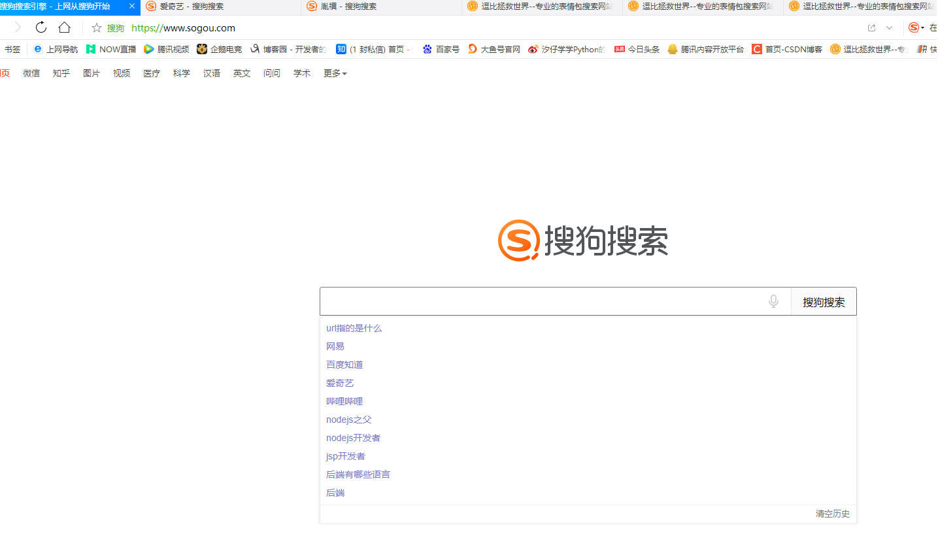Click the forward navigation arrow
Screen dimensions: 938x560
pyautogui.click(x=18, y=27)
